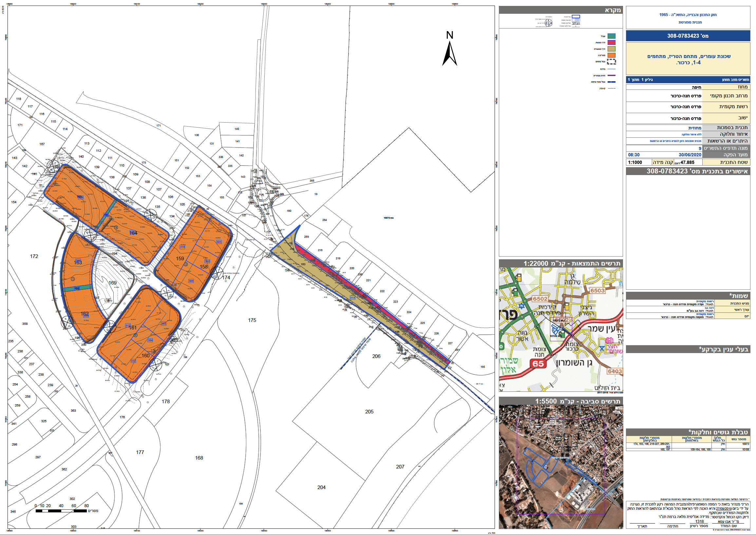
Task: Click the red route 65 shield
Action: click(x=538, y=364)
